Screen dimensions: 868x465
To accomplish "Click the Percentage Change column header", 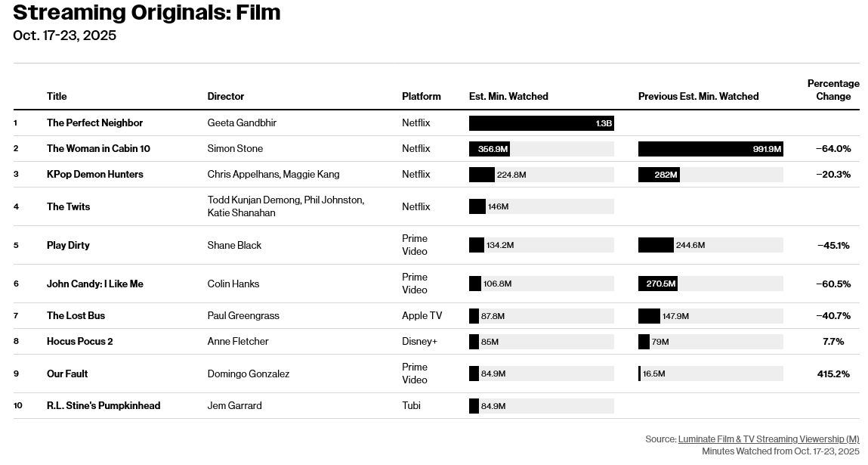I will [833, 90].
